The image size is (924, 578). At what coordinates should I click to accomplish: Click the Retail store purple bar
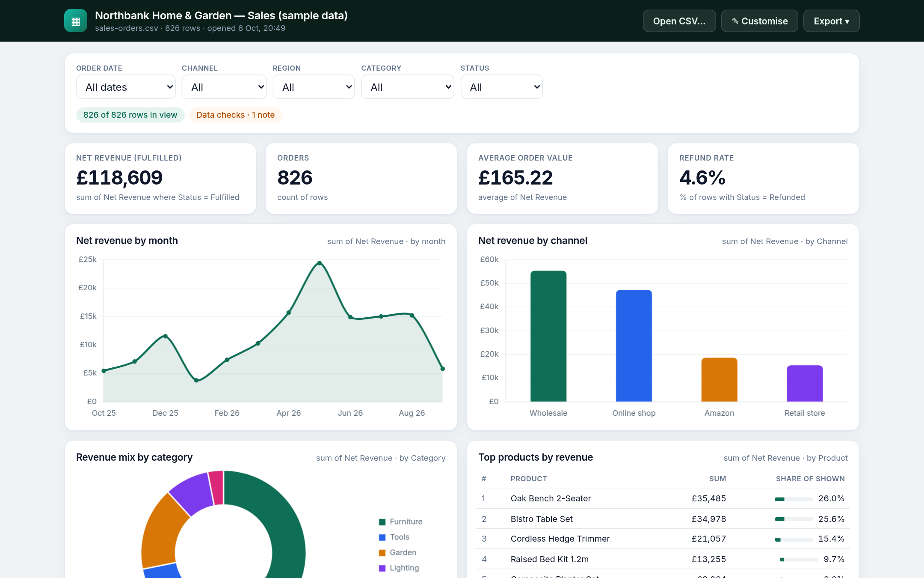click(805, 384)
